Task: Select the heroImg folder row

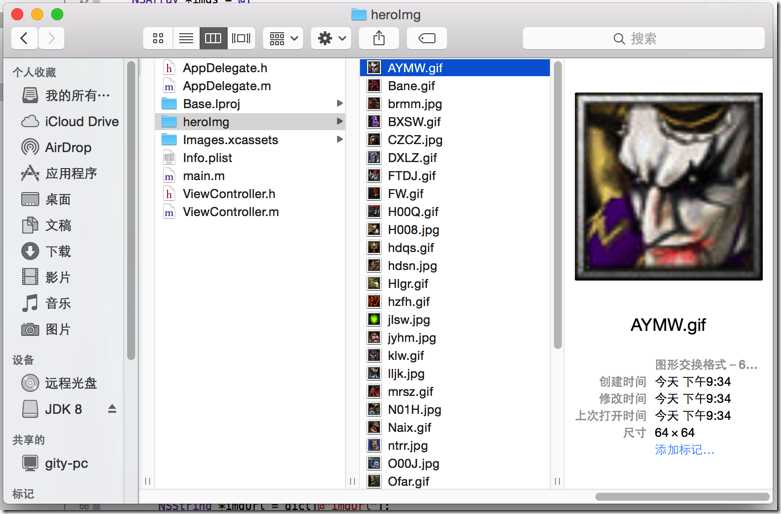Action: coord(250,122)
